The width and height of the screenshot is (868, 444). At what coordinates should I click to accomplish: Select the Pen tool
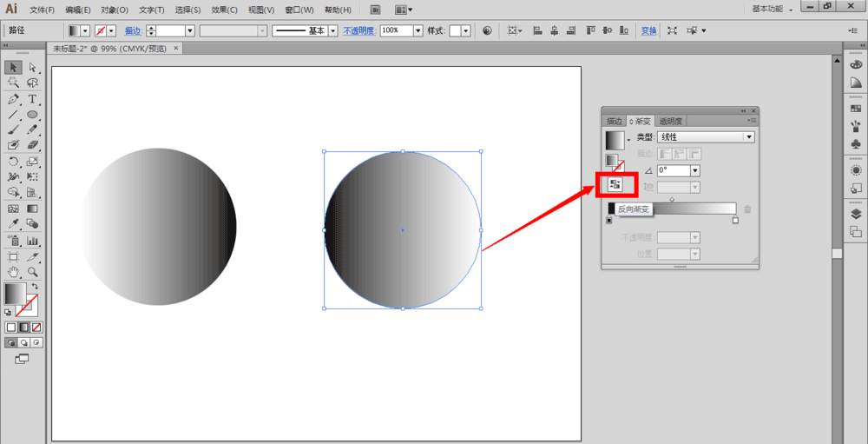coord(13,99)
